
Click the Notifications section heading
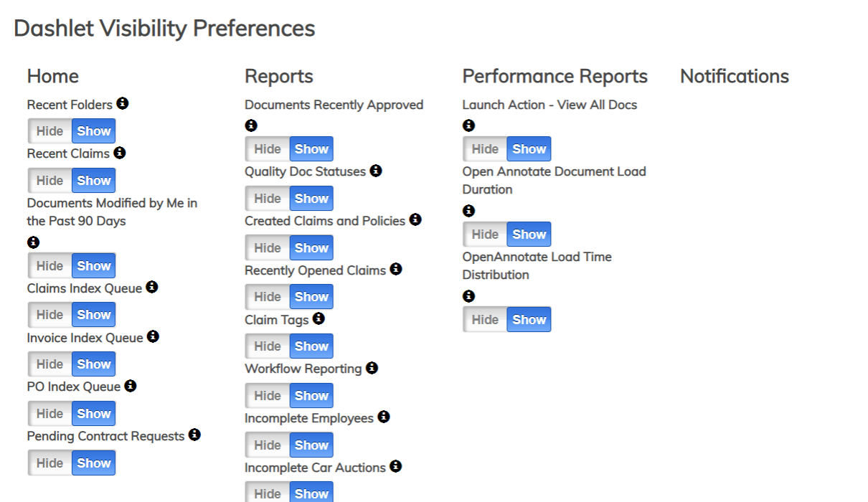click(735, 77)
